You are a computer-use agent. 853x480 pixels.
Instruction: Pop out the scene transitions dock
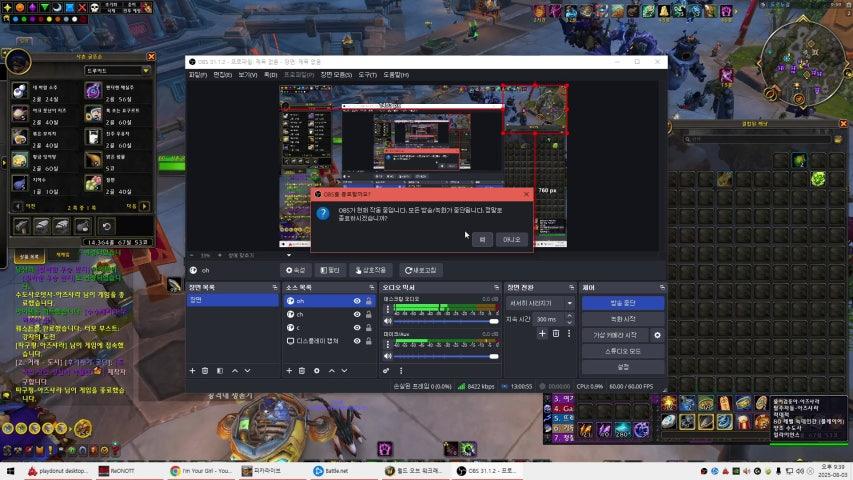pyautogui.click(x=571, y=287)
